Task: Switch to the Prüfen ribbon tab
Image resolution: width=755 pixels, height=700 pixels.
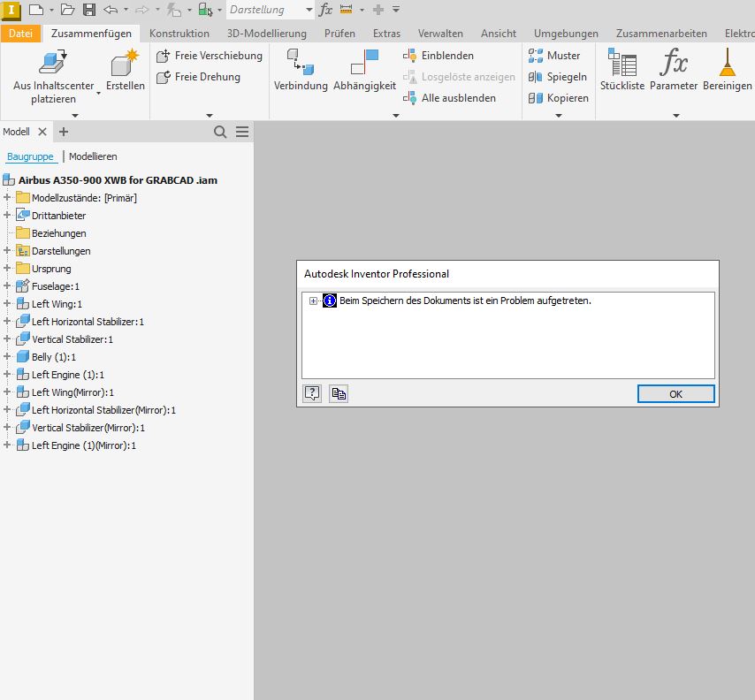Action: point(339,34)
